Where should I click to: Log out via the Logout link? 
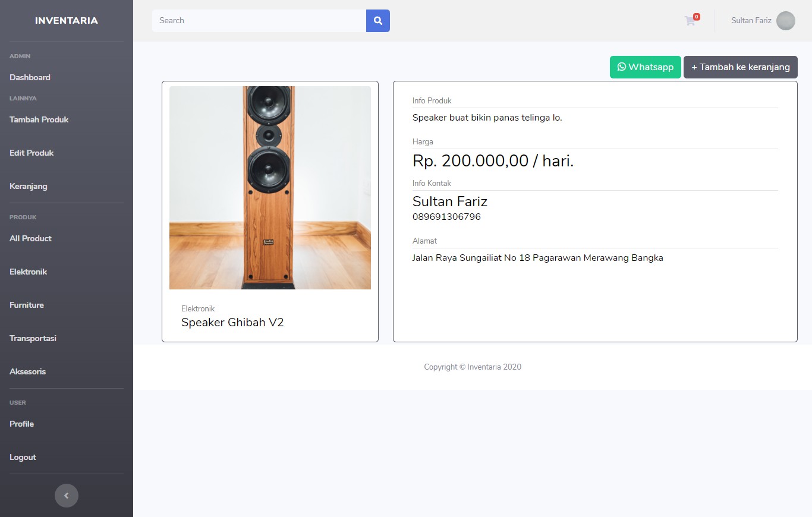23,457
